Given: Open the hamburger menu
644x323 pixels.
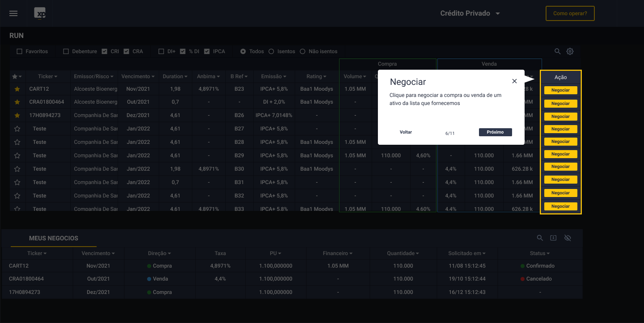Looking at the screenshot, I should tap(13, 13).
